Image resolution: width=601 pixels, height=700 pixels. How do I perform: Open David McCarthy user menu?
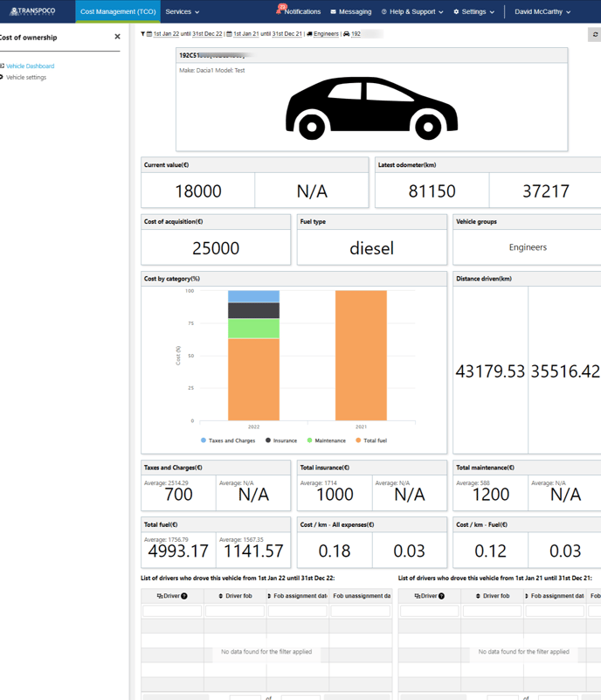tap(542, 11)
